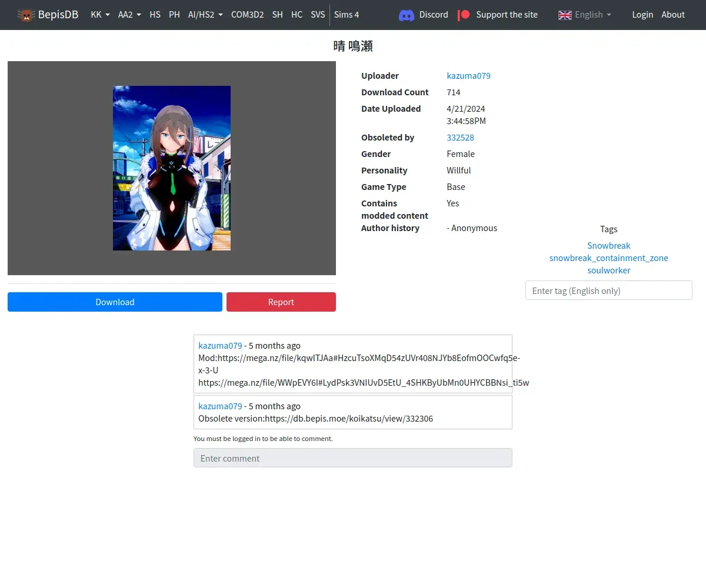Open kazuma079 link on Obsolete version comment
The image size is (706, 588).
pyautogui.click(x=220, y=406)
